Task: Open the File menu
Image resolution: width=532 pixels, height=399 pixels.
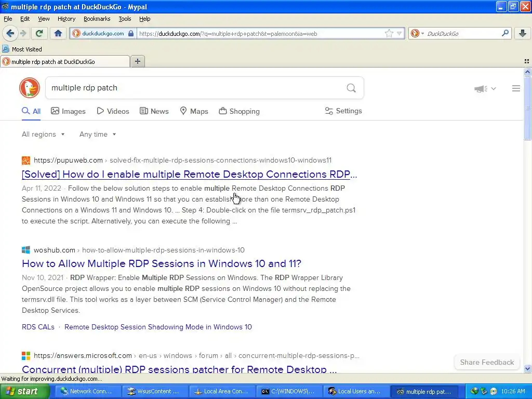Action: click(x=8, y=19)
